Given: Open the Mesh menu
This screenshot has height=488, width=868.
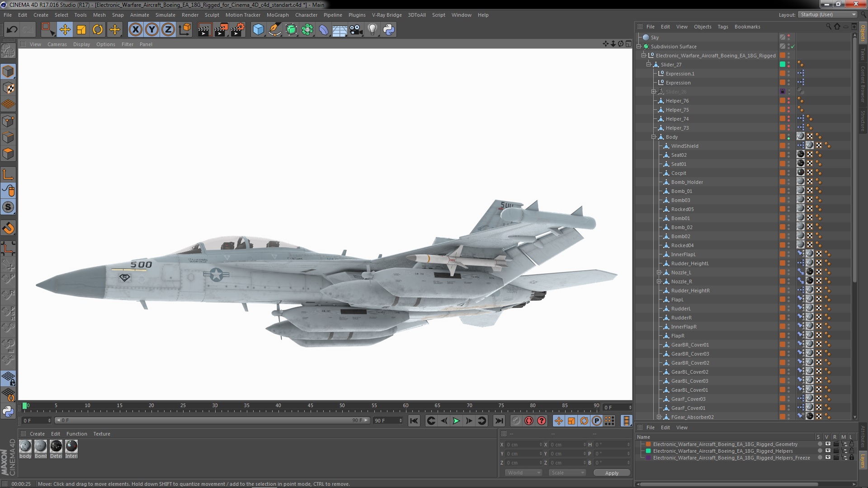Looking at the screenshot, I should pyautogui.click(x=99, y=15).
